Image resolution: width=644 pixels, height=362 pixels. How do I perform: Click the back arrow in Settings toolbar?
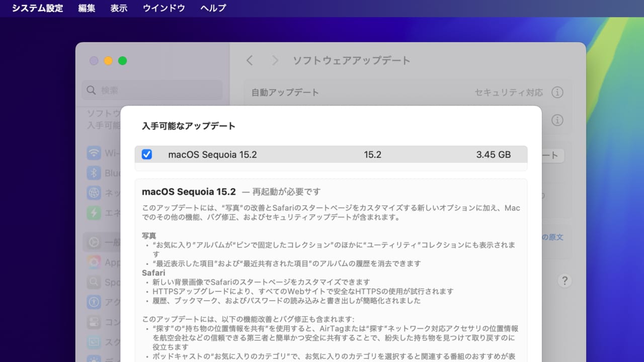(250, 61)
